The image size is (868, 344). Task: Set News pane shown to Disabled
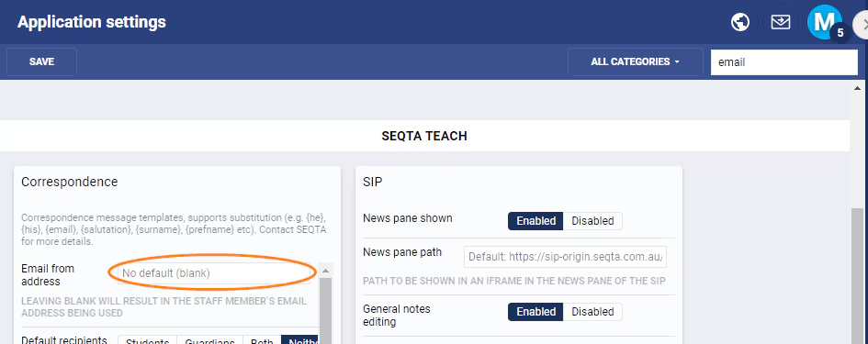592,221
